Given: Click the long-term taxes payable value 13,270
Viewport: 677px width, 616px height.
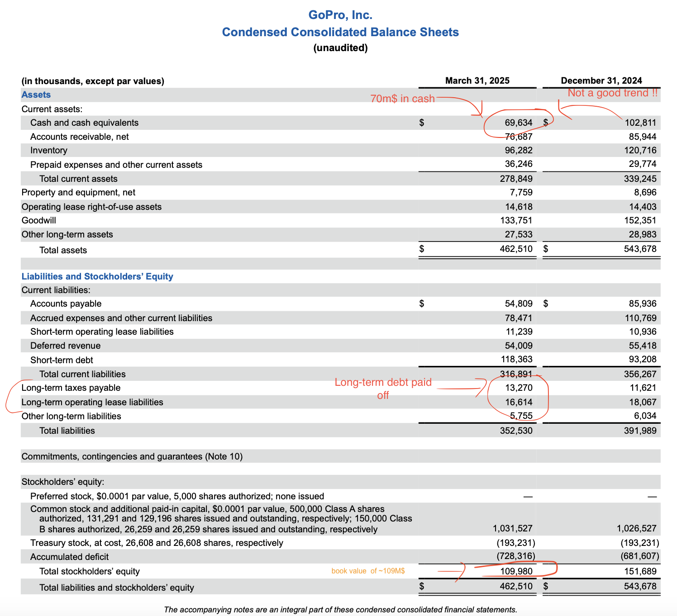Looking at the screenshot, I should click(x=519, y=388).
